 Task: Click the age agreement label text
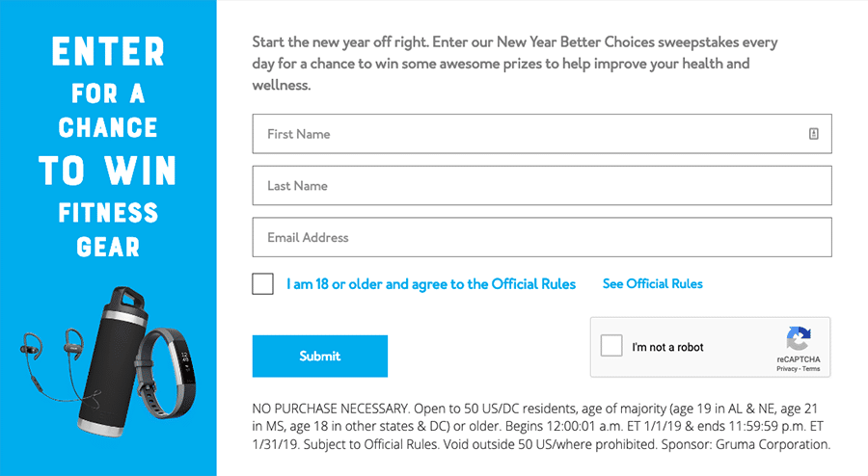click(431, 284)
